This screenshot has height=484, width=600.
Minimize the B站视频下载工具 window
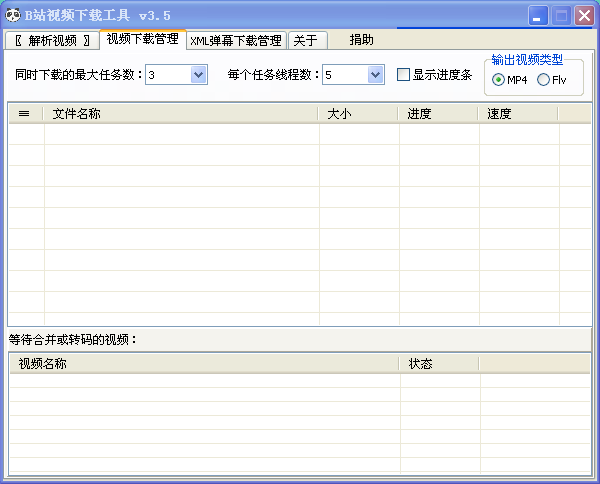coord(538,16)
